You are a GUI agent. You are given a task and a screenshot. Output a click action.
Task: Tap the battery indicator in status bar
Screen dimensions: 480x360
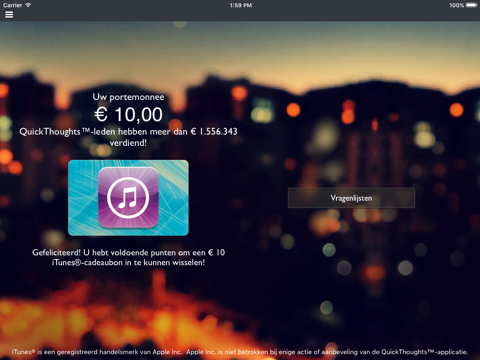coord(472,5)
